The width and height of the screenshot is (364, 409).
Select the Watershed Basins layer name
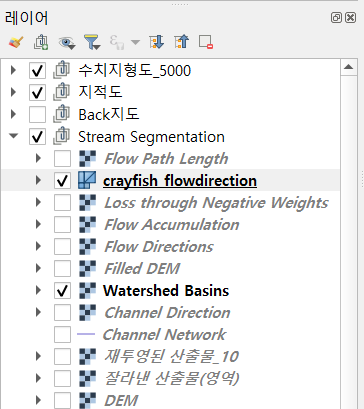point(166,290)
